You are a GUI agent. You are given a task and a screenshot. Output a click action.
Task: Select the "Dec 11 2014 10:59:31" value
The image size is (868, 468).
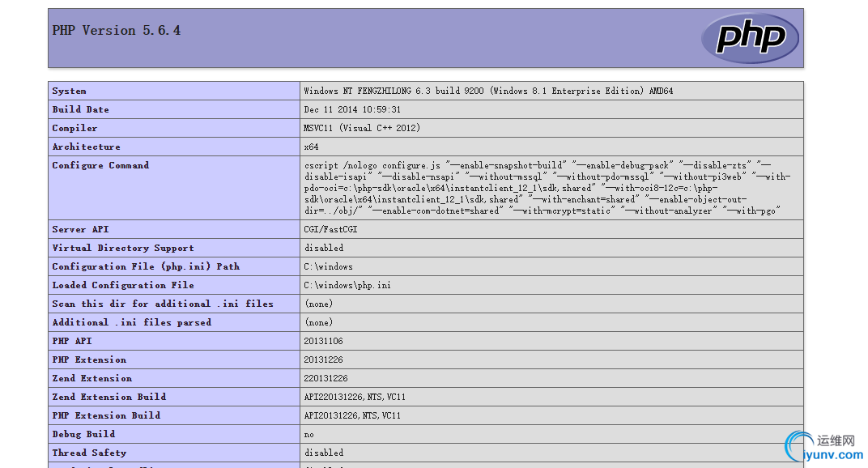(x=352, y=109)
